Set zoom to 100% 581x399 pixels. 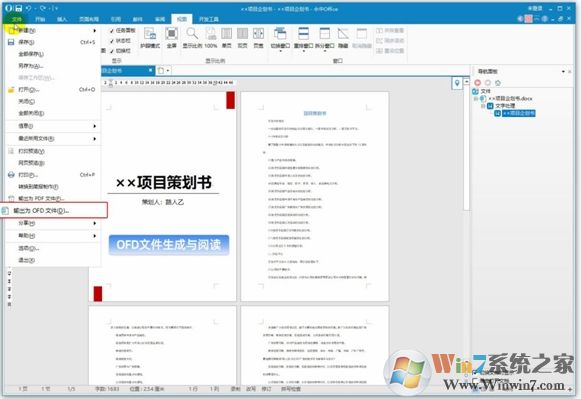tap(211, 39)
